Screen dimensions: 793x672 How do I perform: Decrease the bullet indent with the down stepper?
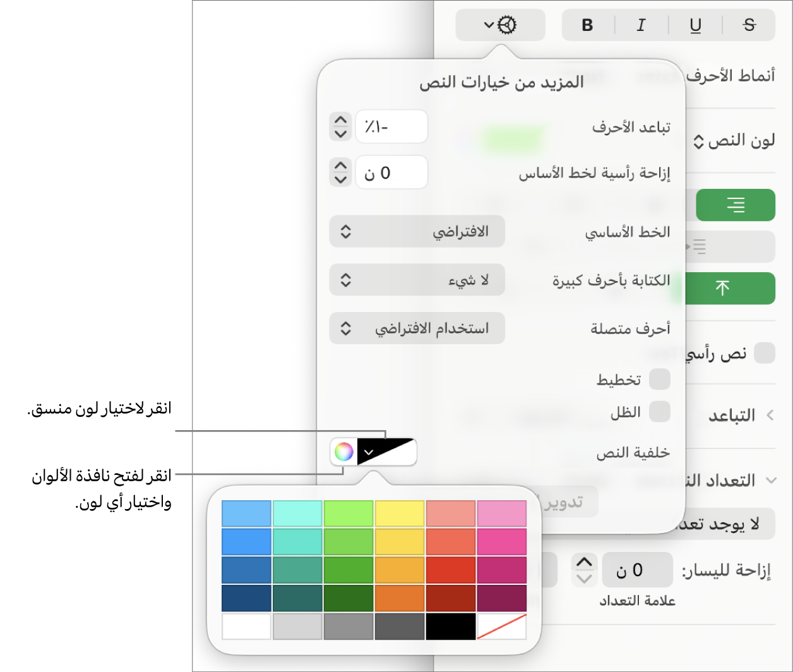click(585, 579)
